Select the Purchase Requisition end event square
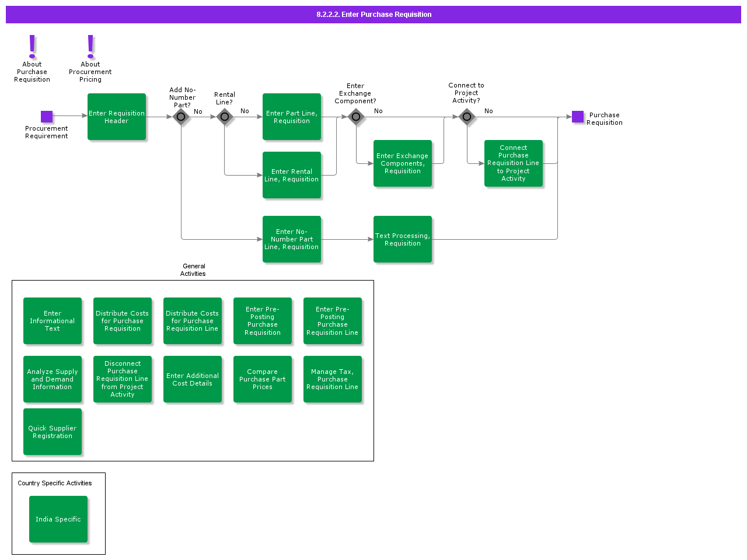Screen dimensions: 747x560 [x=578, y=117]
